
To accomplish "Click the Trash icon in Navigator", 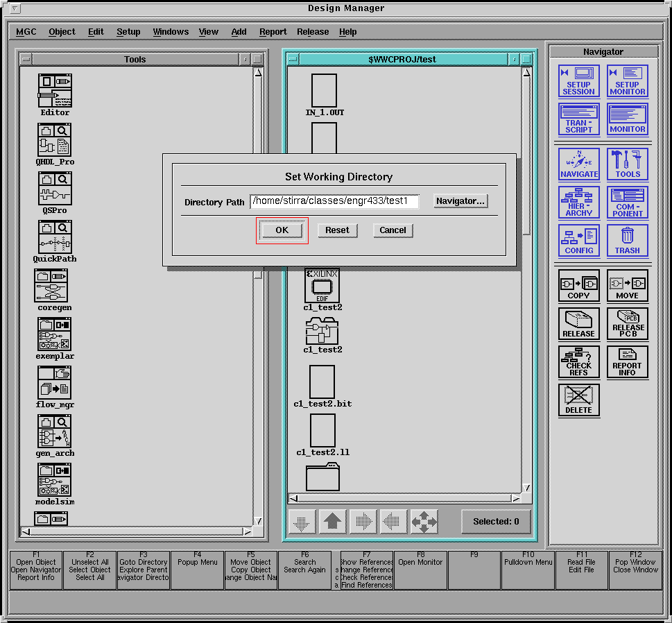I will 627,241.
